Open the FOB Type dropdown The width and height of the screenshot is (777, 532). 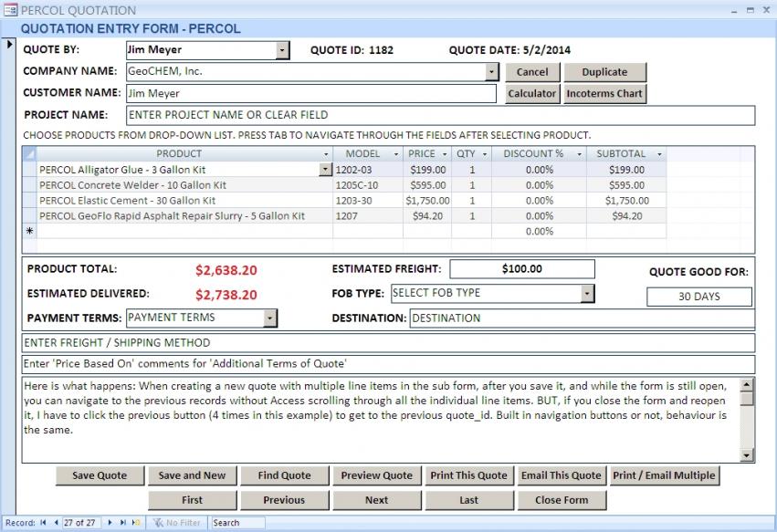(587, 293)
